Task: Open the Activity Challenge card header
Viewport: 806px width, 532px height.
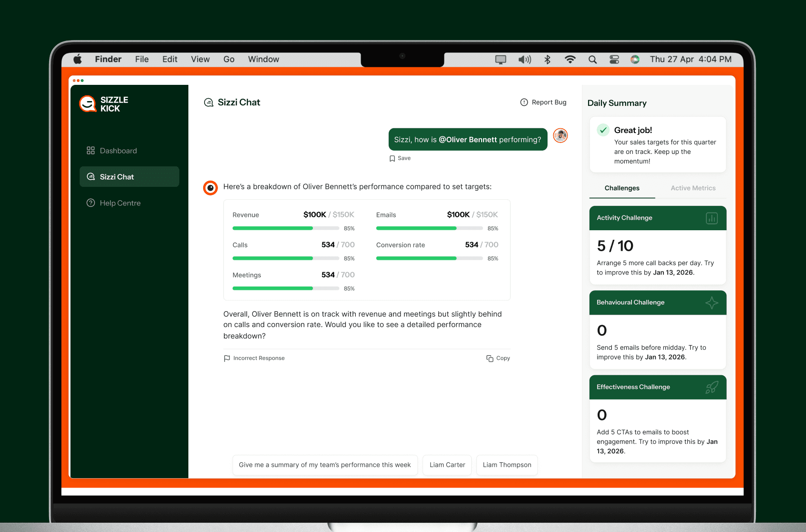Action: pyautogui.click(x=658, y=218)
